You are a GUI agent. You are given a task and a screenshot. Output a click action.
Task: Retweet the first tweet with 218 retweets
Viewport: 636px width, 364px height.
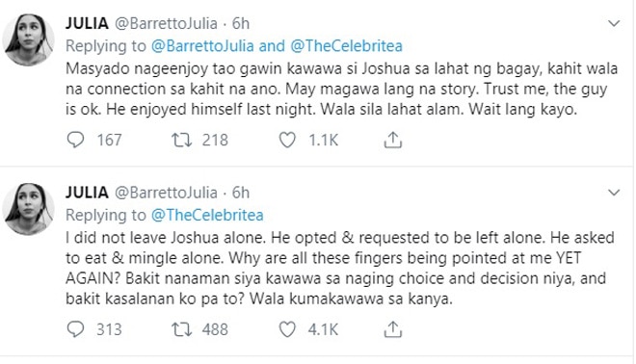point(181,141)
